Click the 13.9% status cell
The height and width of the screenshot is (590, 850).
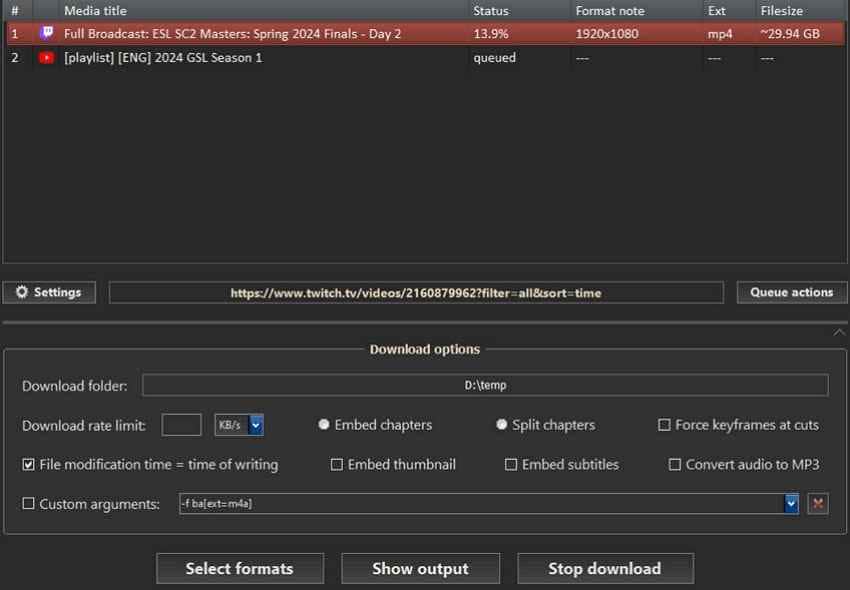(x=491, y=34)
